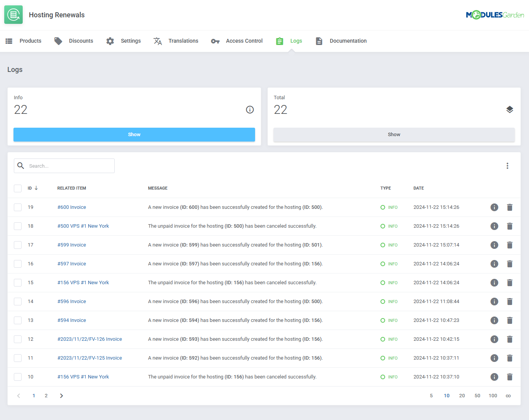This screenshot has height=420, width=529.
Task: Click the Date column header
Action: coord(419,188)
